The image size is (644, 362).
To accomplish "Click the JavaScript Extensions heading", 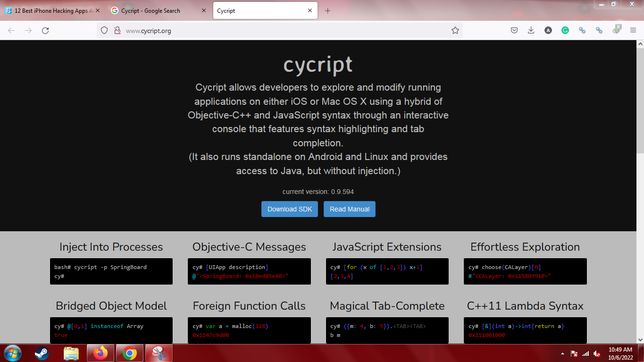I will tap(387, 247).
